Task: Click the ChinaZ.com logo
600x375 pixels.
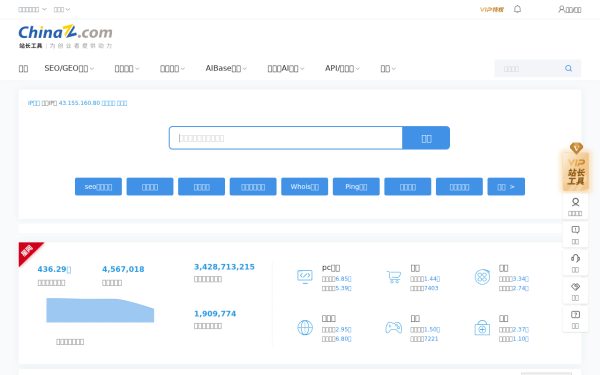Action: click(x=65, y=37)
